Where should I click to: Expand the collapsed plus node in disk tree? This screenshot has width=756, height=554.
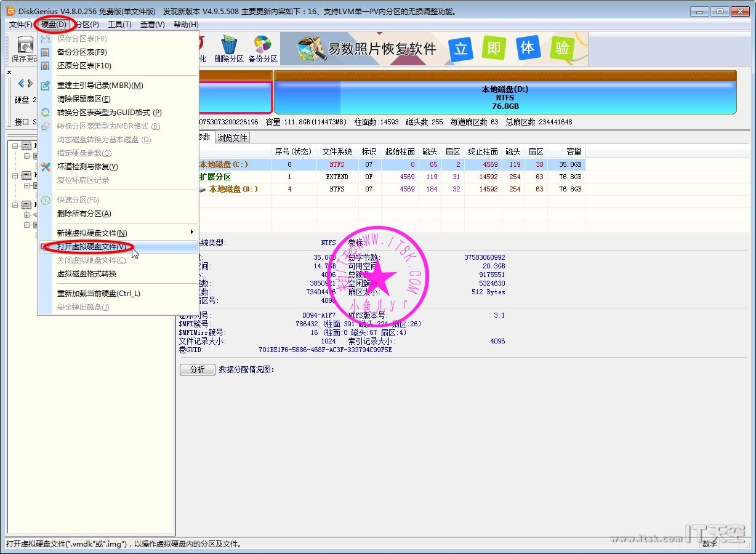click(26, 215)
